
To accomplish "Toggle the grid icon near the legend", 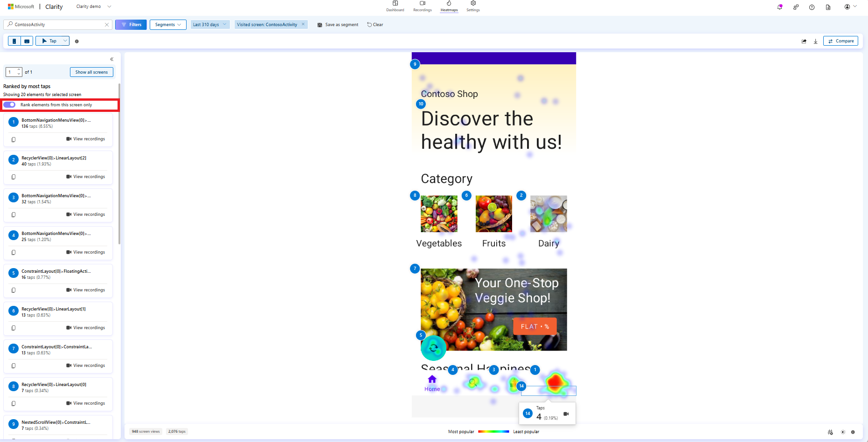I will pos(831,432).
